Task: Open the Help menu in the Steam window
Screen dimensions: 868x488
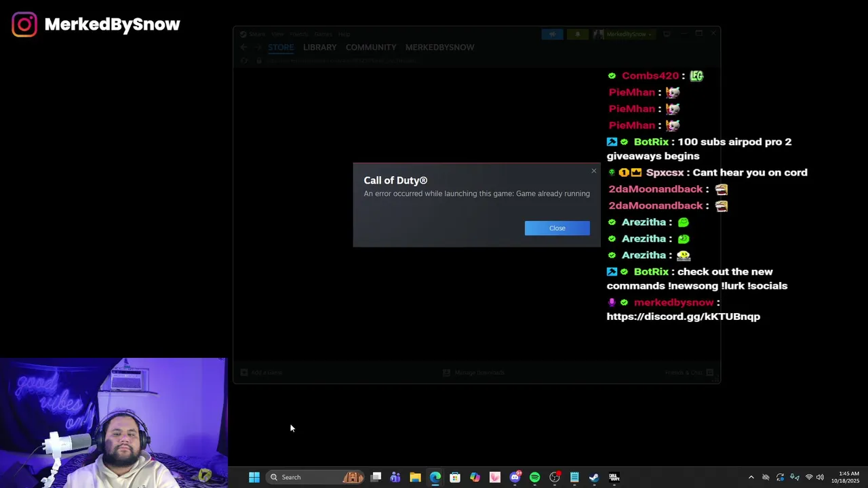Action: pyautogui.click(x=344, y=34)
